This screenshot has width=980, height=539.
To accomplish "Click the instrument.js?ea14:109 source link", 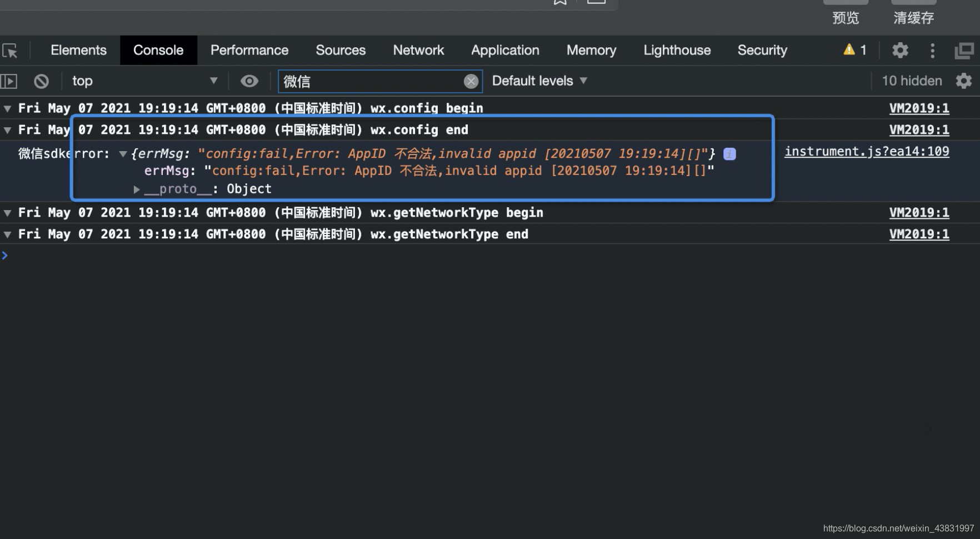I will coord(867,151).
